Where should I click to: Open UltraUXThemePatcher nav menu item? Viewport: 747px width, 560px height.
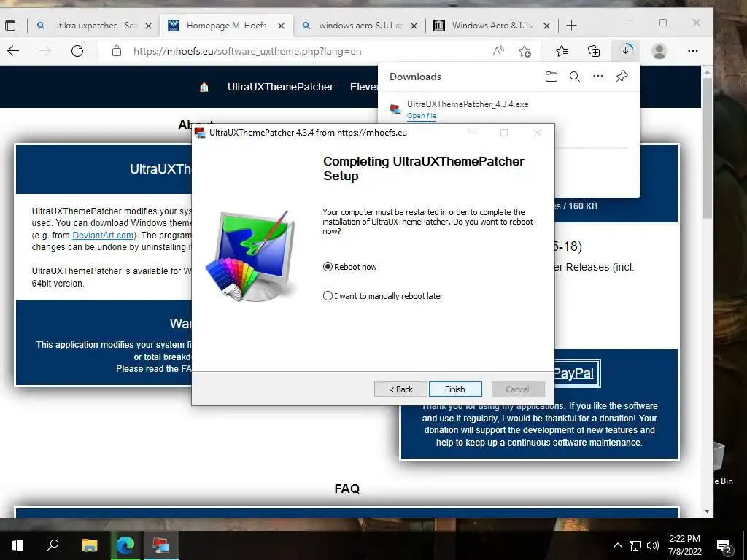coord(280,87)
